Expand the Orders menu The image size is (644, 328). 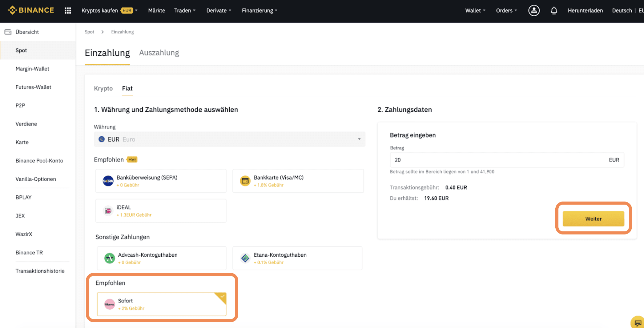tap(506, 10)
